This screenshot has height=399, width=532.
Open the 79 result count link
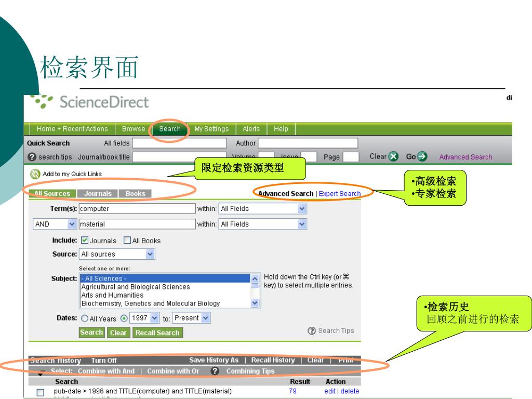click(293, 391)
